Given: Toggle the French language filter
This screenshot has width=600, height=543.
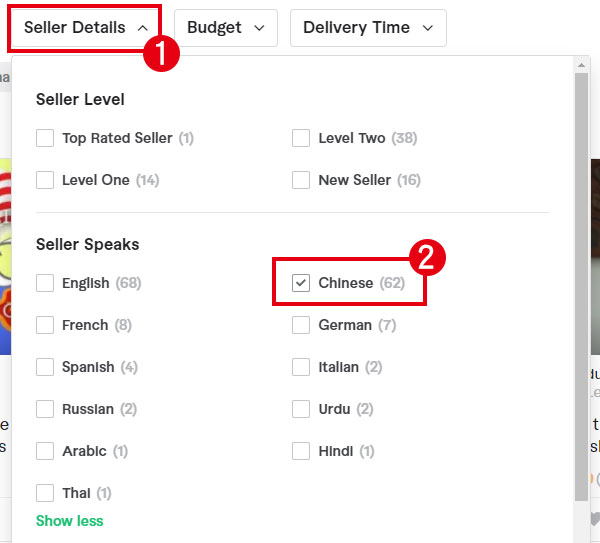Looking at the screenshot, I should pos(45,325).
